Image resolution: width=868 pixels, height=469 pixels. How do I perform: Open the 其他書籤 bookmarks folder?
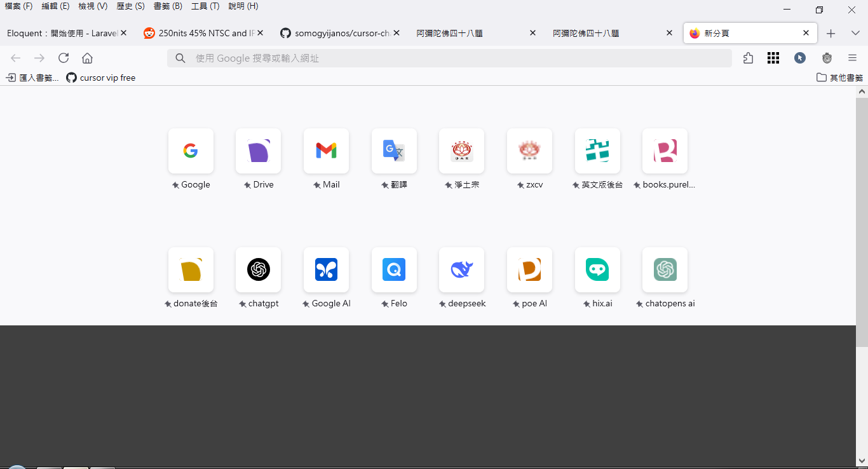click(839, 78)
